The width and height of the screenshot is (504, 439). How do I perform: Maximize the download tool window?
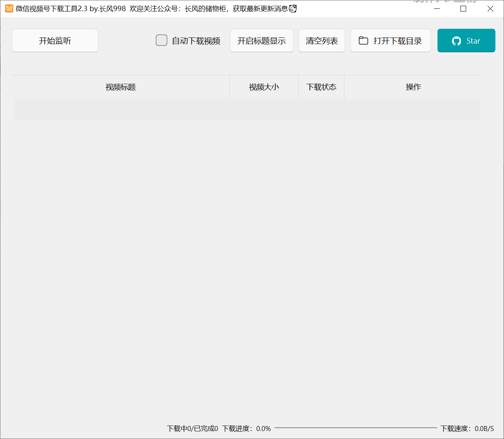[x=463, y=8]
